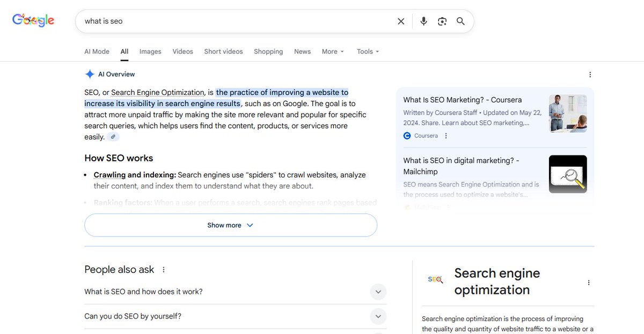Screen dimensions: 644x334
Task: Select the All tab
Action: [x=125, y=51]
